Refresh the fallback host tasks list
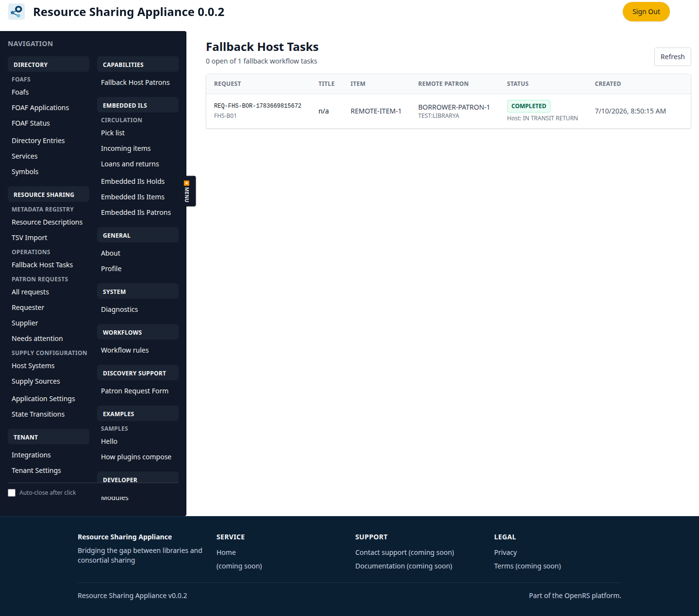Screen dimensions: 699x616 pos(672,57)
